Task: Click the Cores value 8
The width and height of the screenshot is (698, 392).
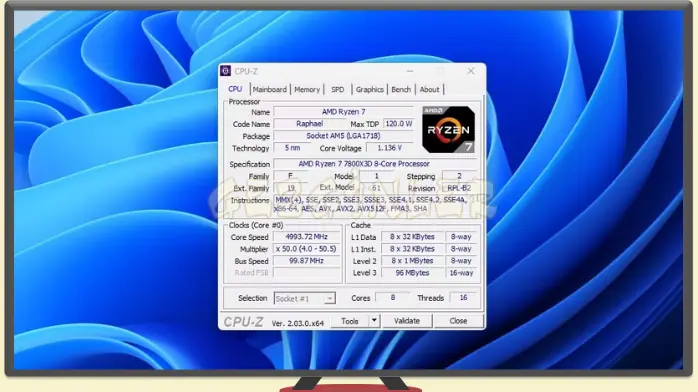Action: (x=393, y=297)
